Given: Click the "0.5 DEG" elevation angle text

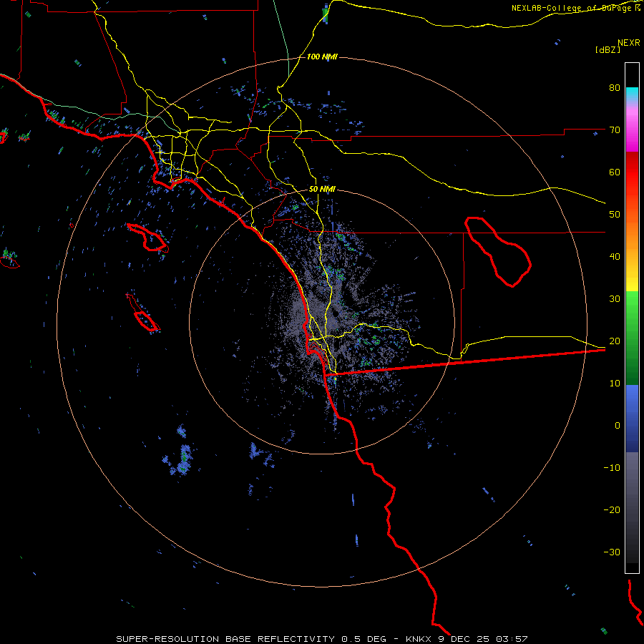Looking at the screenshot, I should 364,639.
